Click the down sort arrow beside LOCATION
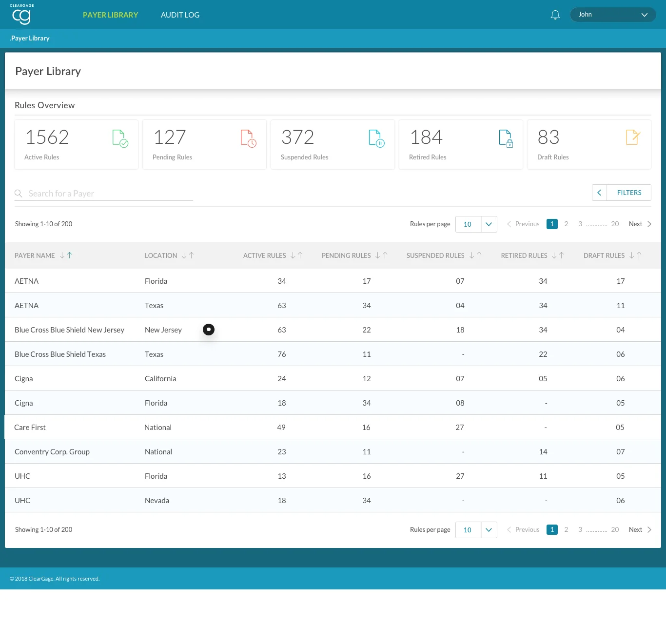 tap(184, 255)
